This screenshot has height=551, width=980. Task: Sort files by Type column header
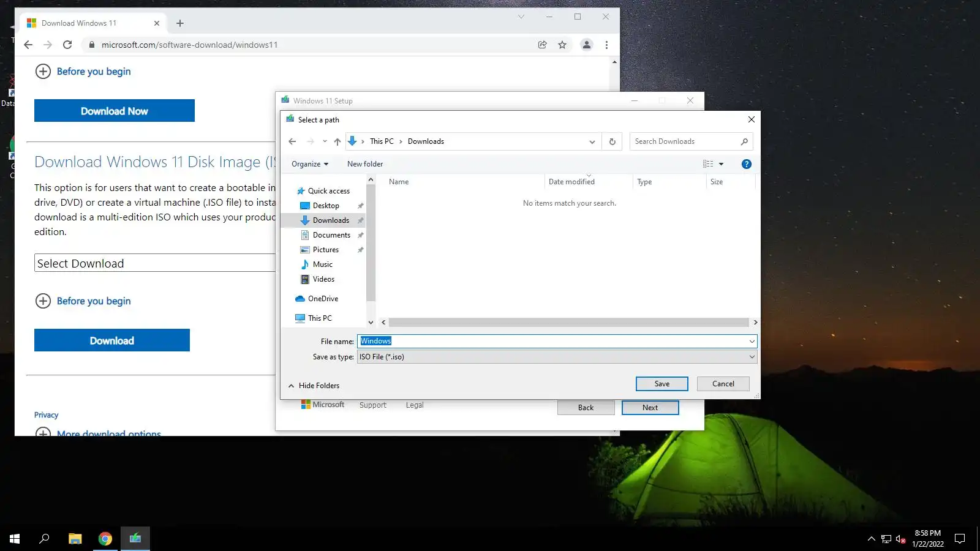pyautogui.click(x=644, y=182)
